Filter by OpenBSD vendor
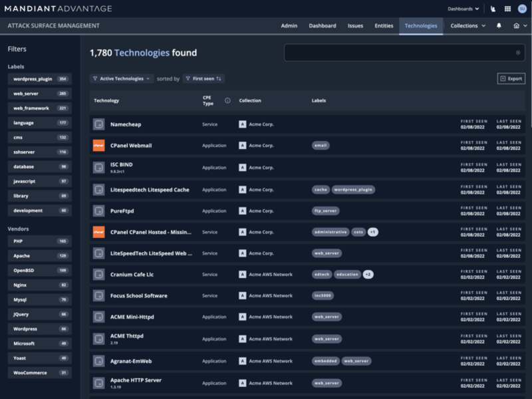 [x=40, y=271]
